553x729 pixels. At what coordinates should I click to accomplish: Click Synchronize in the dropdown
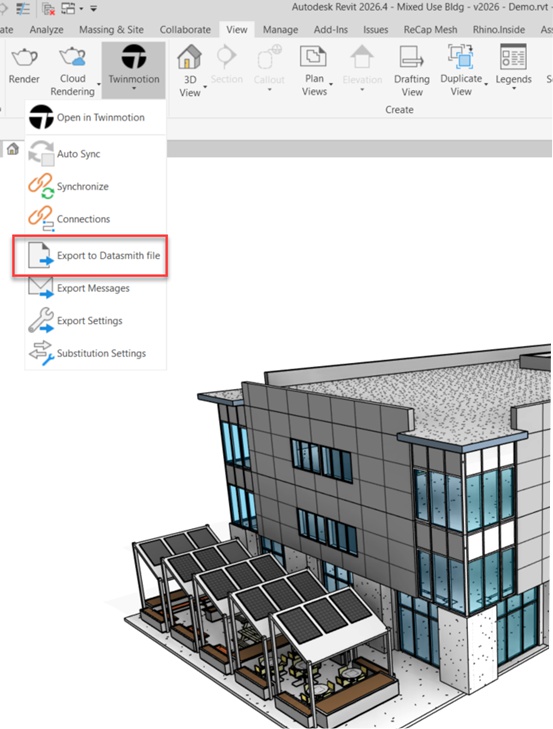(x=95, y=186)
